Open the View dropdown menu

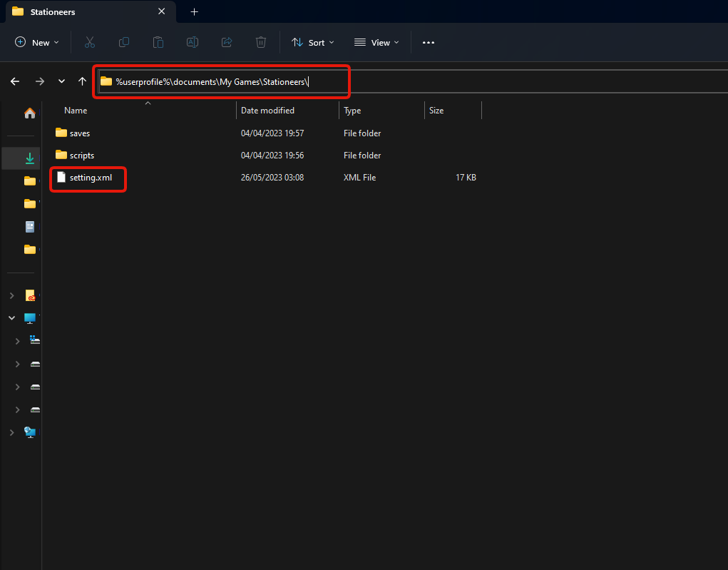(x=376, y=42)
